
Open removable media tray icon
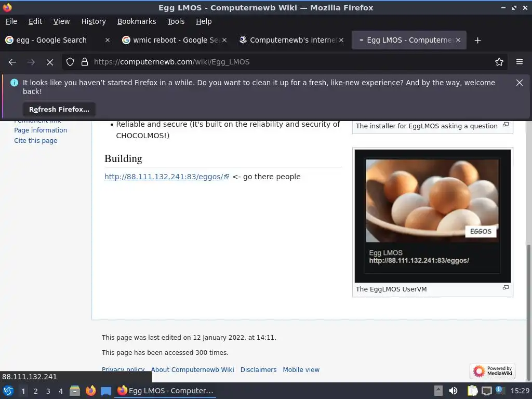438,391
